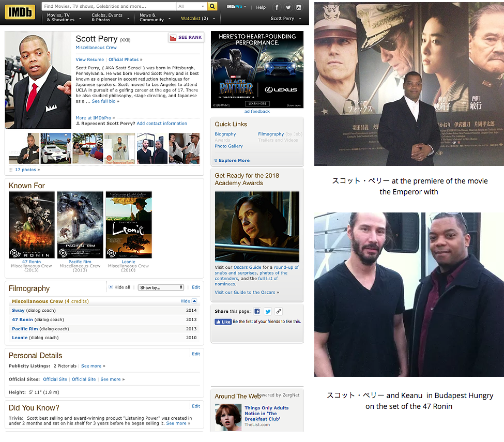Focus the Find Movies search field
The width and height of the screenshot is (504, 442).
(x=109, y=6)
